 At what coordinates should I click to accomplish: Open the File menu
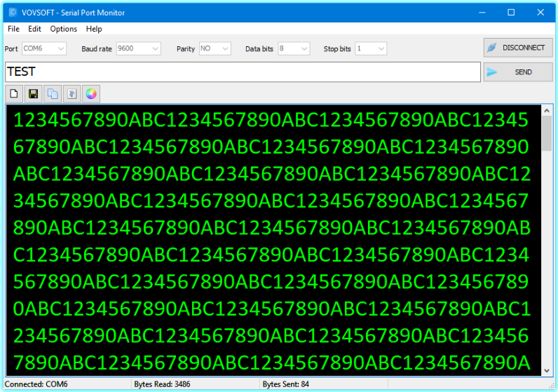pos(13,29)
